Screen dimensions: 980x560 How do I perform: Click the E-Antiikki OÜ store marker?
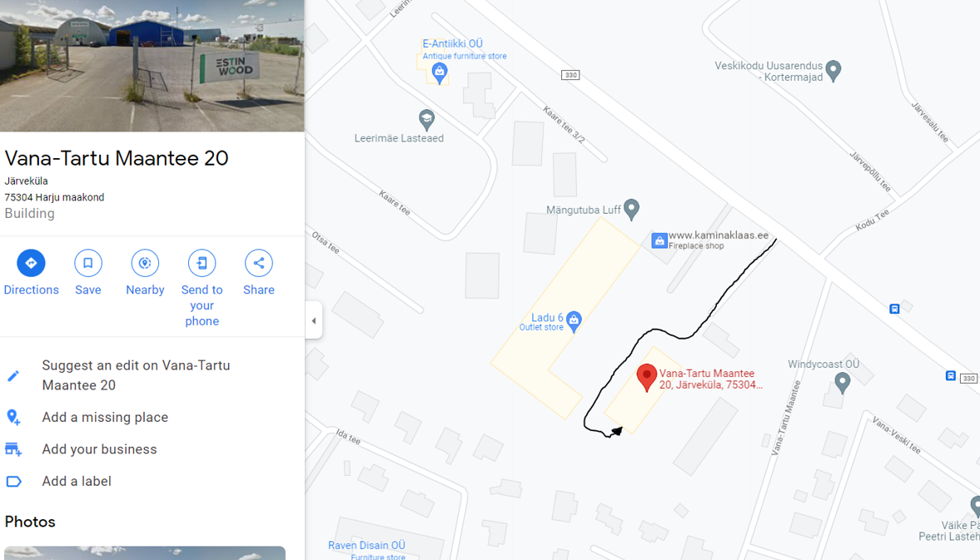(x=440, y=73)
